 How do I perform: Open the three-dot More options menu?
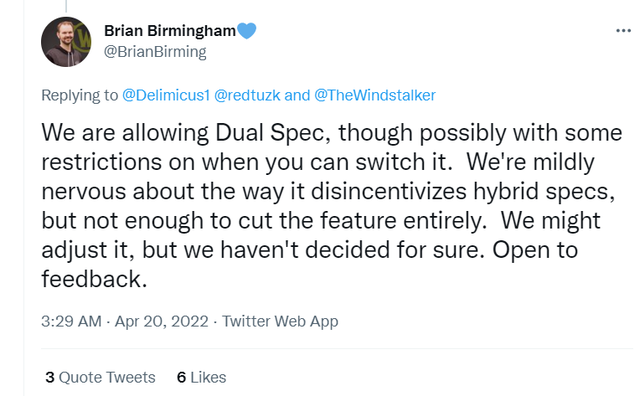pyautogui.click(x=623, y=31)
